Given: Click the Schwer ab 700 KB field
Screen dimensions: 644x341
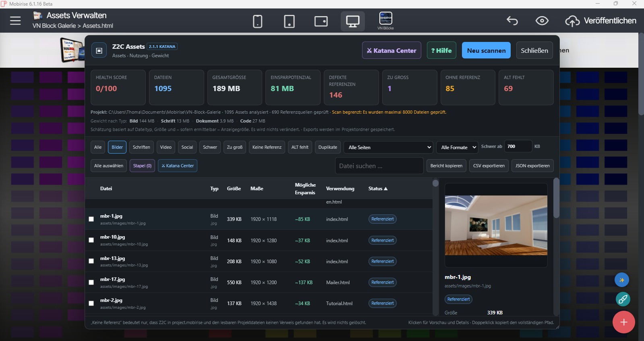Looking at the screenshot, I should (518, 146).
